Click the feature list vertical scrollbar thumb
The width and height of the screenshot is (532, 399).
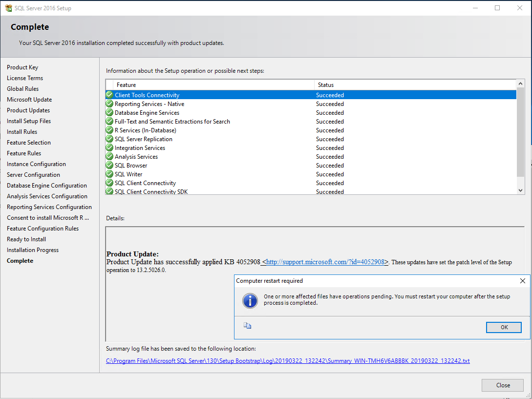click(x=520, y=132)
